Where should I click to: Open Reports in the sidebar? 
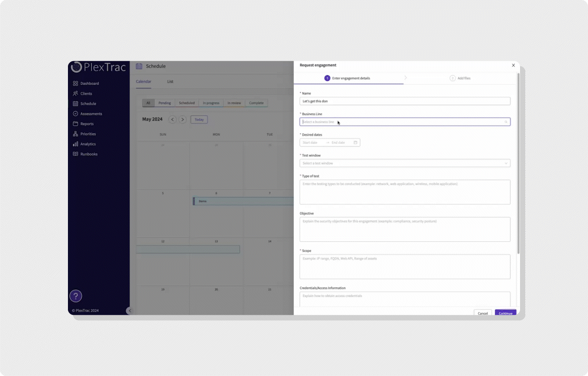(x=83, y=124)
